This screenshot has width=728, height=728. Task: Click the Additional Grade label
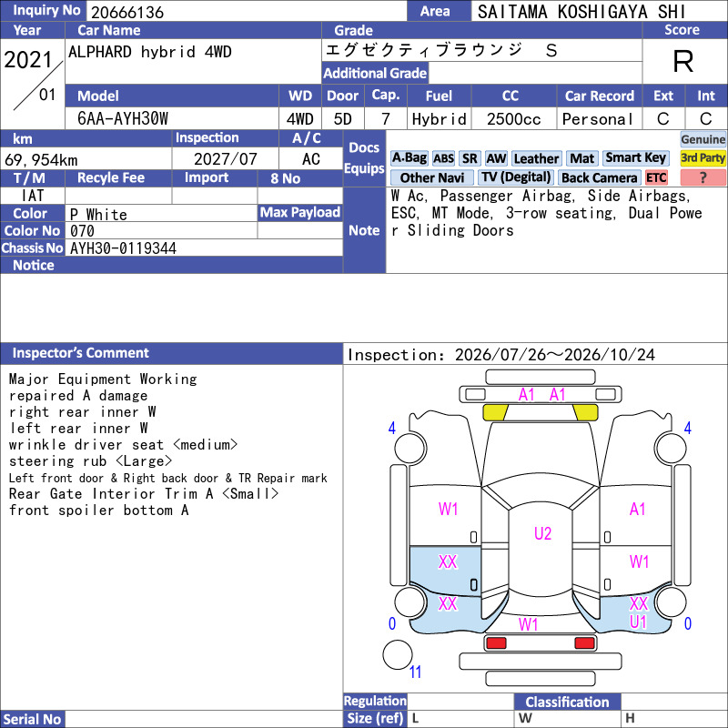coord(375,73)
